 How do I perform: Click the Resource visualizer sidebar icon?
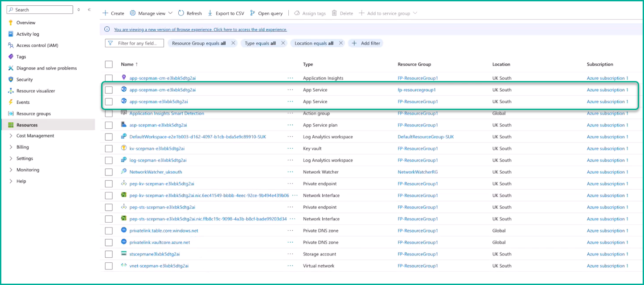pos(11,91)
